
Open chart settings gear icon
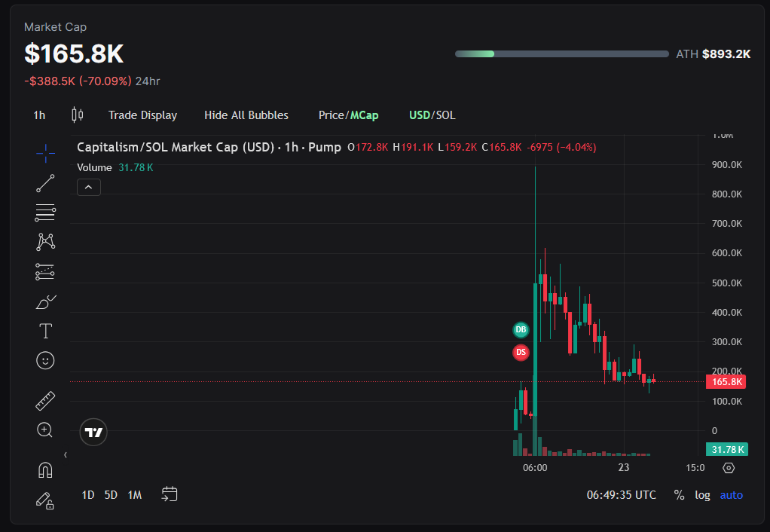729,468
